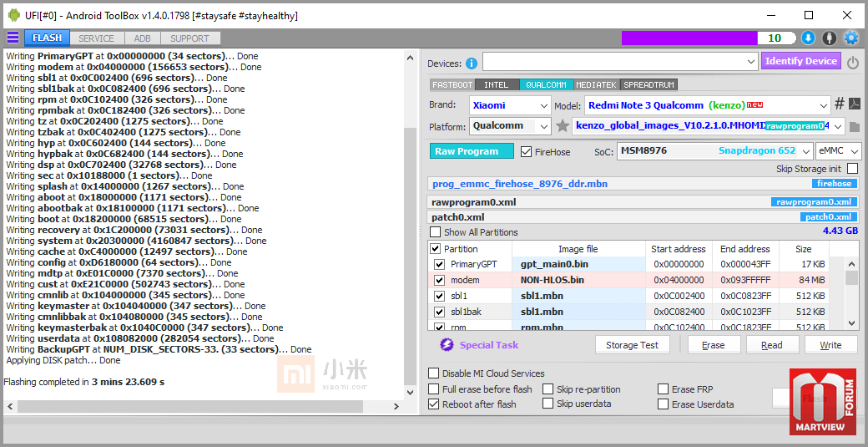Open the hamburger main menu

click(x=13, y=38)
